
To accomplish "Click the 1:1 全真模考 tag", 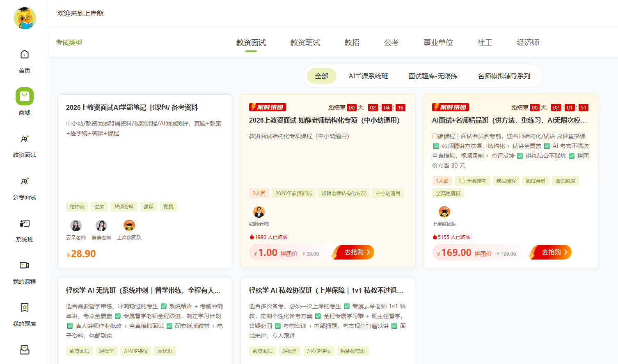I will (472, 181).
